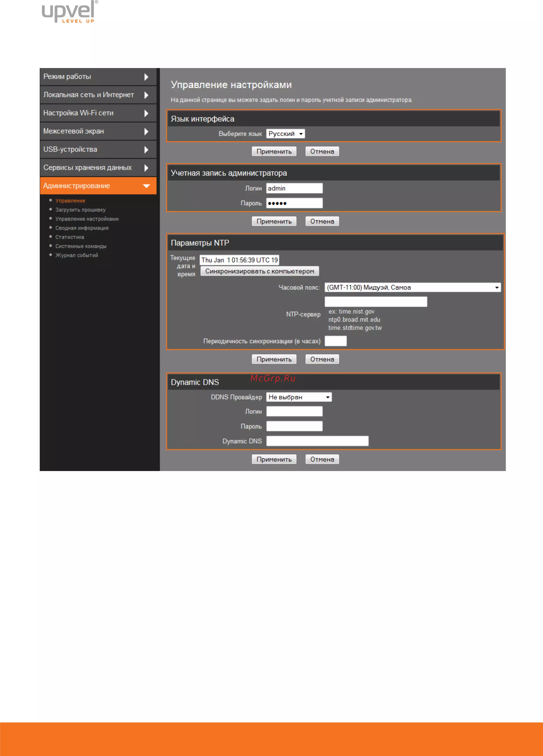Click the USB-устройства arrow icon
The width and height of the screenshot is (543, 756).
pyautogui.click(x=146, y=150)
